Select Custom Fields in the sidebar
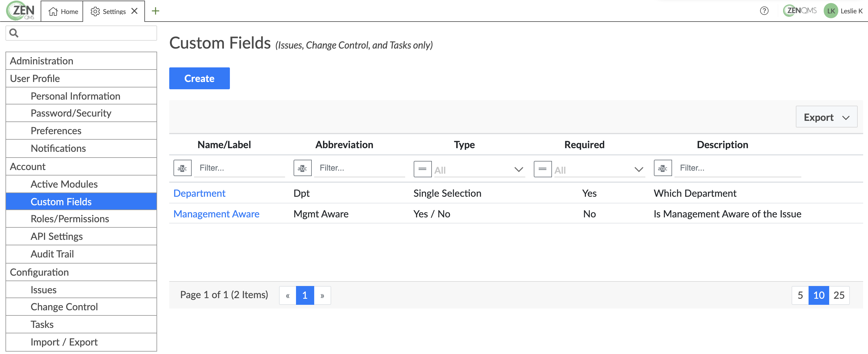 coord(81,202)
